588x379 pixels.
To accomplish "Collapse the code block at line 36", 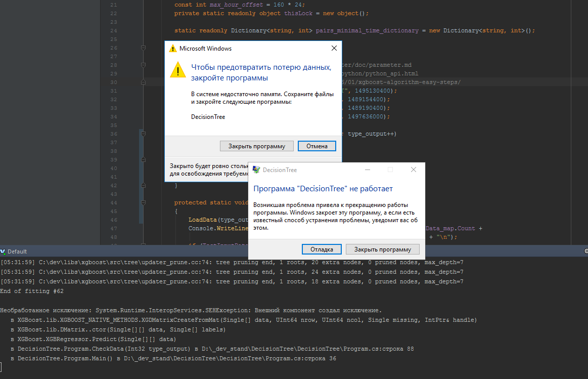I will coord(143,134).
